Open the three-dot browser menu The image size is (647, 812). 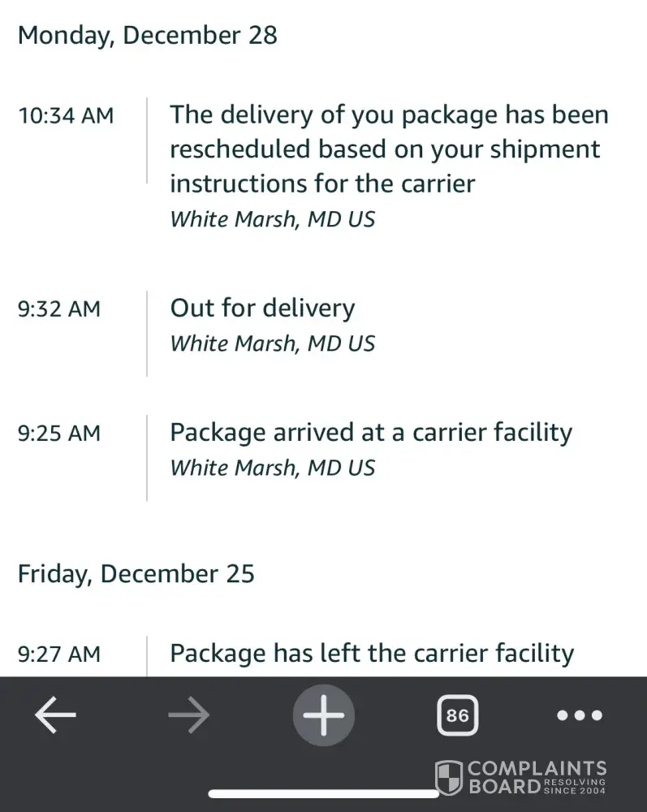tap(580, 715)
